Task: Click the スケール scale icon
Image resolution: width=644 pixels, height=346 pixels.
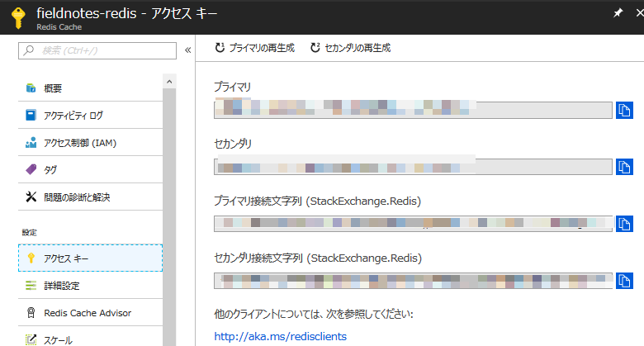Action: [x=31, y=339]
